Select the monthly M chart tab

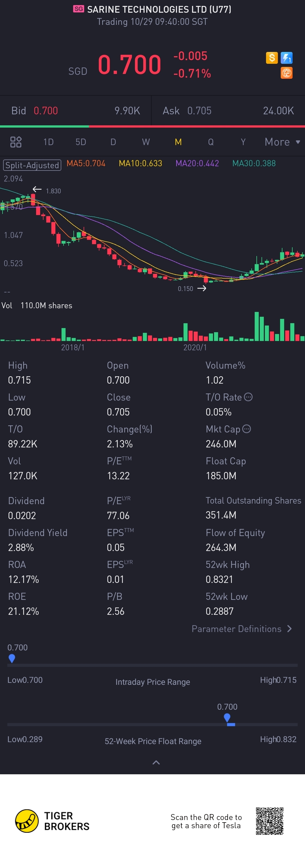pos(178,142)
